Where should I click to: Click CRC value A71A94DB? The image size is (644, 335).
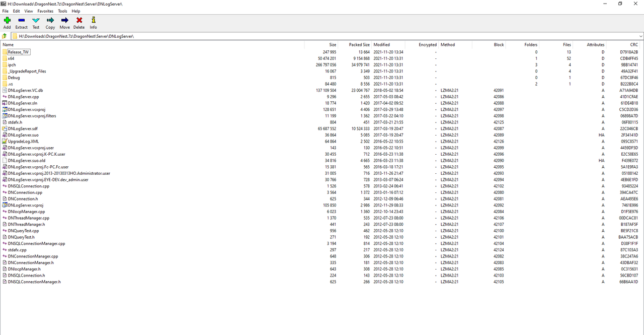(x=629, y=90)
